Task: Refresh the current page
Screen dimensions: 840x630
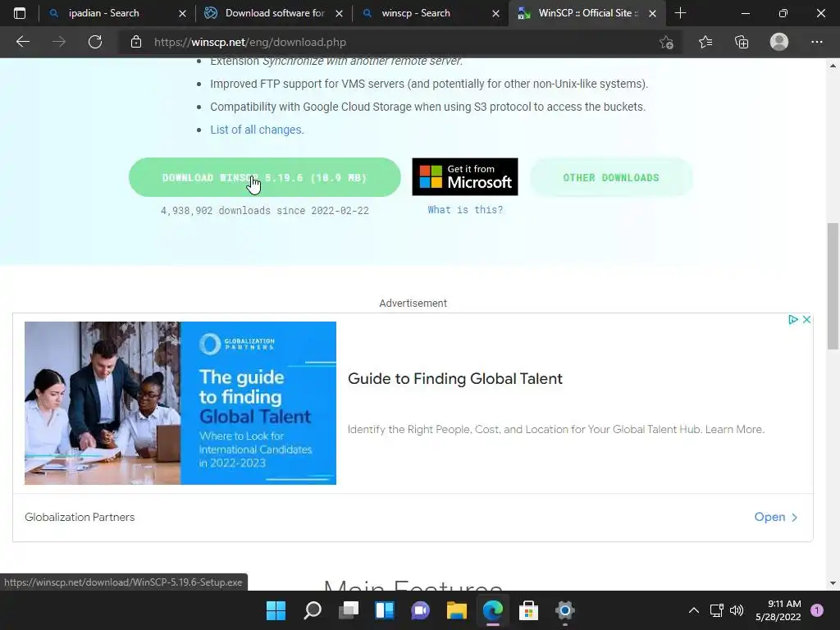Action: point(95,42)
